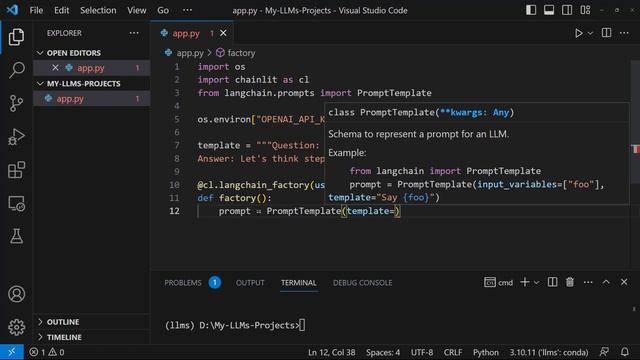Open the Accounts menu
This screenshot has width=640, height=360.
click(16, 294)
